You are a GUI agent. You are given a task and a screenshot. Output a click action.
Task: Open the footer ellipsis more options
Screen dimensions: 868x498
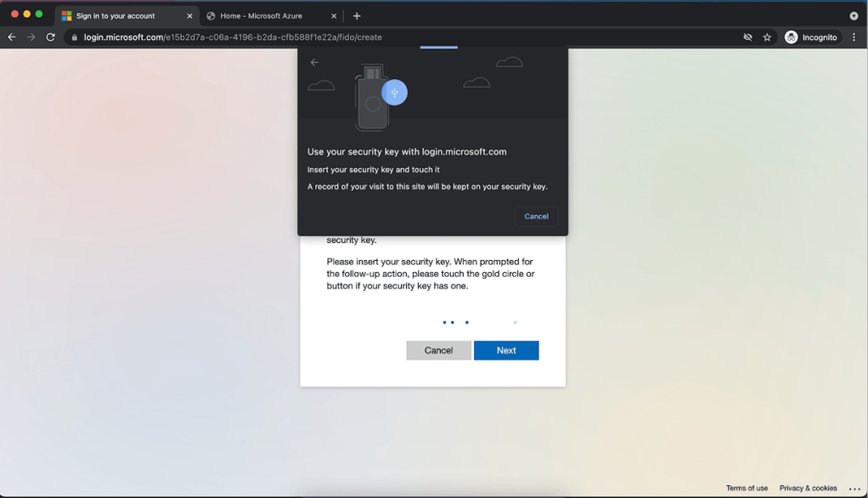854,489
